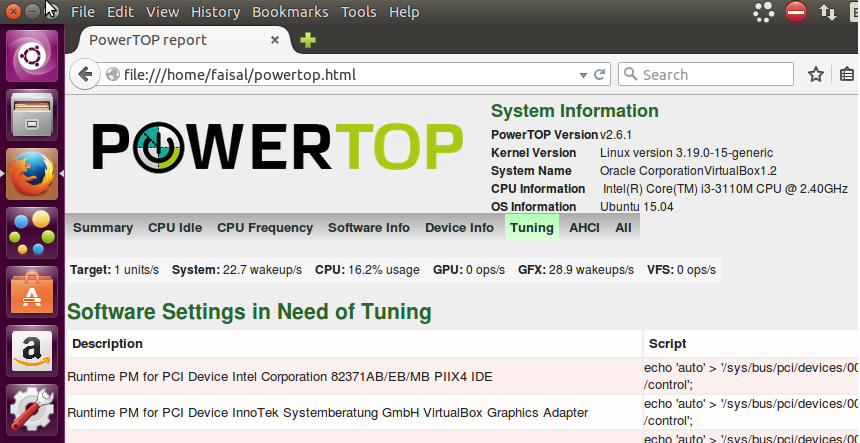Click the Description column header

[x=108, y=344]
